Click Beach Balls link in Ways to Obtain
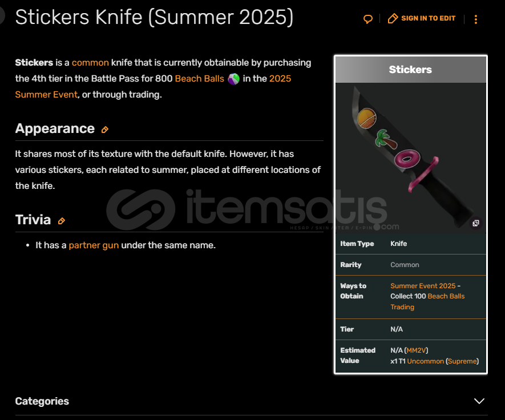 click(446, 296)
